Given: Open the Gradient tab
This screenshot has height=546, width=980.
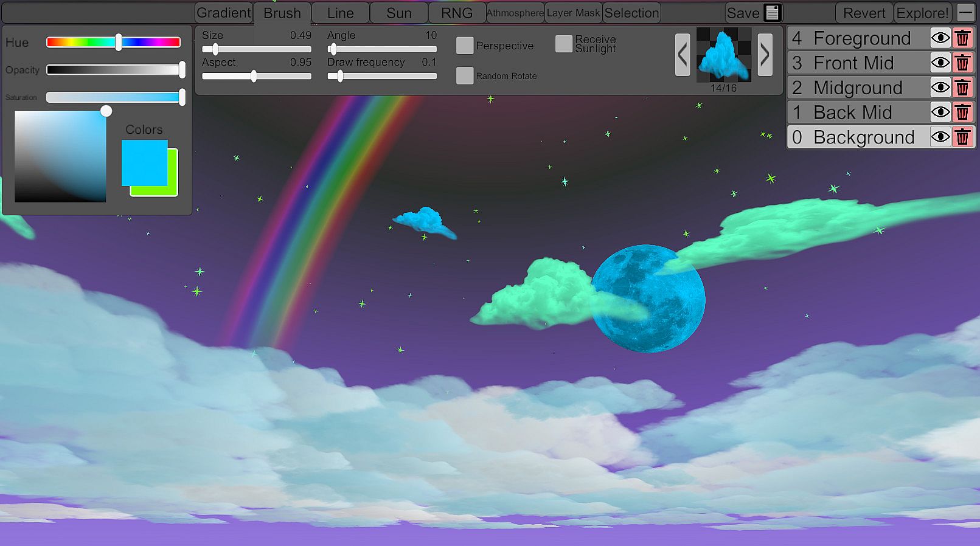Looking at the screenshot, I should tap(224, 13).
